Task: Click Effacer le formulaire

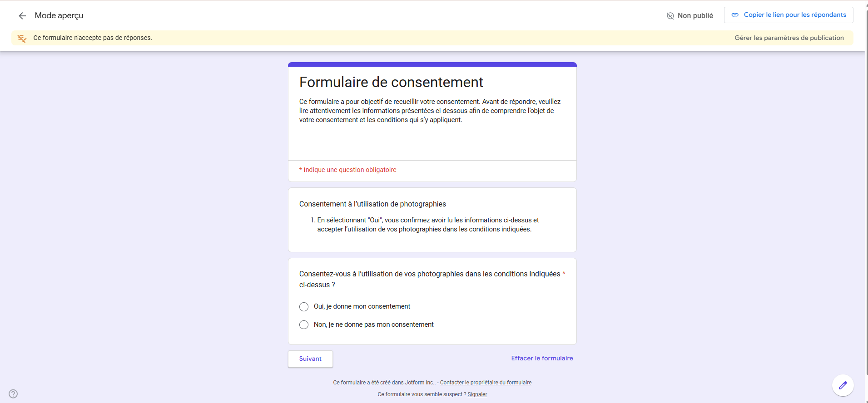Action: [542, 358]
